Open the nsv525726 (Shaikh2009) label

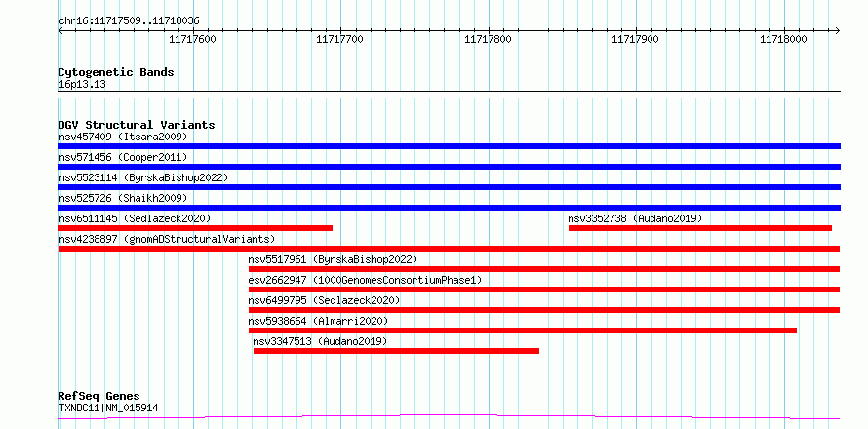click(x=123, y=198)
